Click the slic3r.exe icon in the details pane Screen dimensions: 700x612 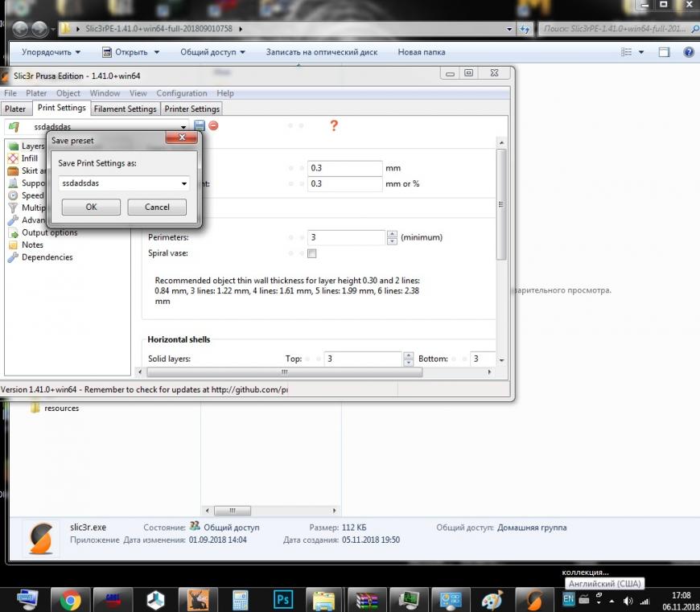point(41,538)
